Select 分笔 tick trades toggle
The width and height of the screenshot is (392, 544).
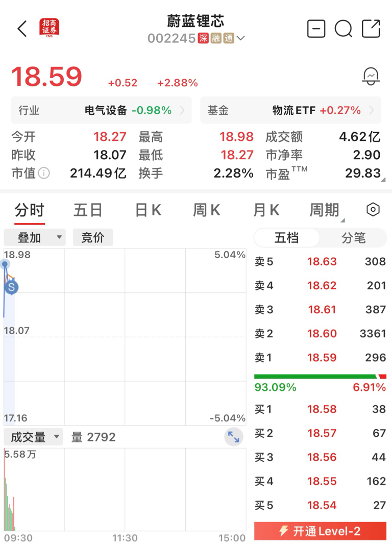point(353,238)
